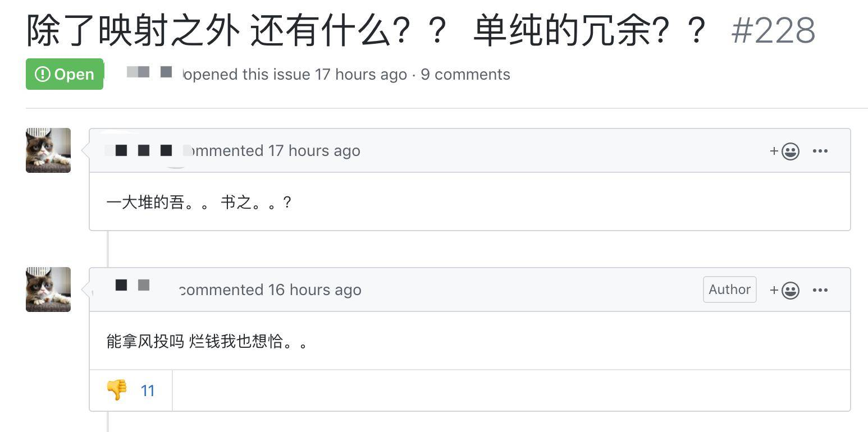Click the issue number #228
This screenshot has height=432, width=868.
coord(773,30)
